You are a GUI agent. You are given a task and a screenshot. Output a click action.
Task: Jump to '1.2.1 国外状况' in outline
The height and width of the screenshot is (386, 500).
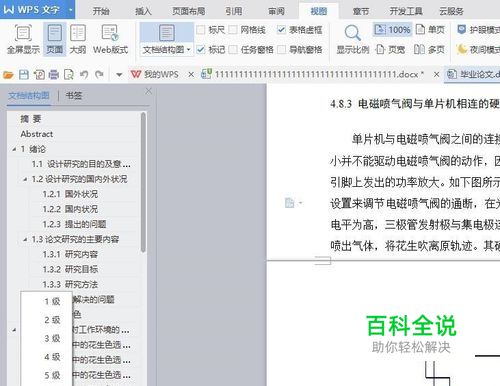click(70, 194)
